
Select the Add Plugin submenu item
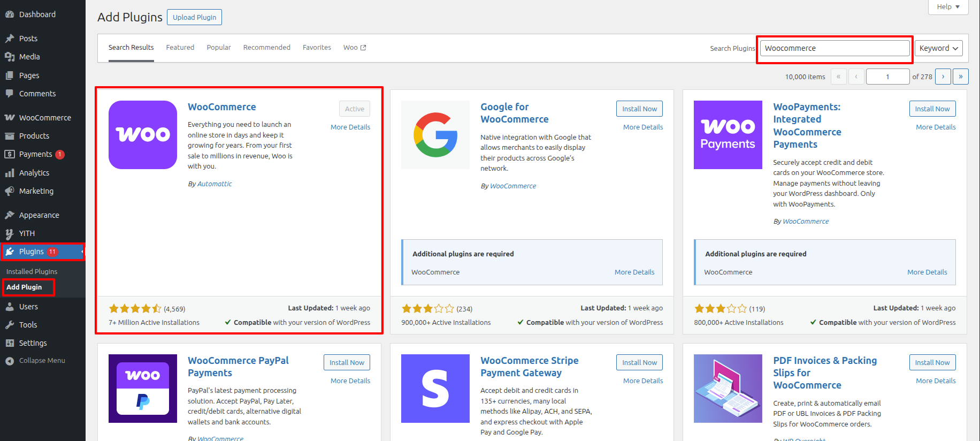pos(24,287)
